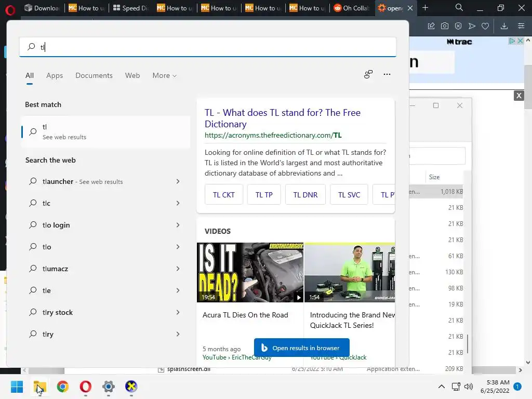
Task: Select the All search filter
Action: [x=30, y=76]
